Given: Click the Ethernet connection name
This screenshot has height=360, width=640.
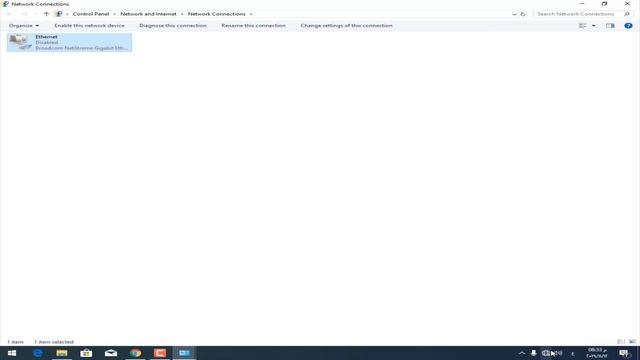Looking at the screenshot, I should (46, 37).
